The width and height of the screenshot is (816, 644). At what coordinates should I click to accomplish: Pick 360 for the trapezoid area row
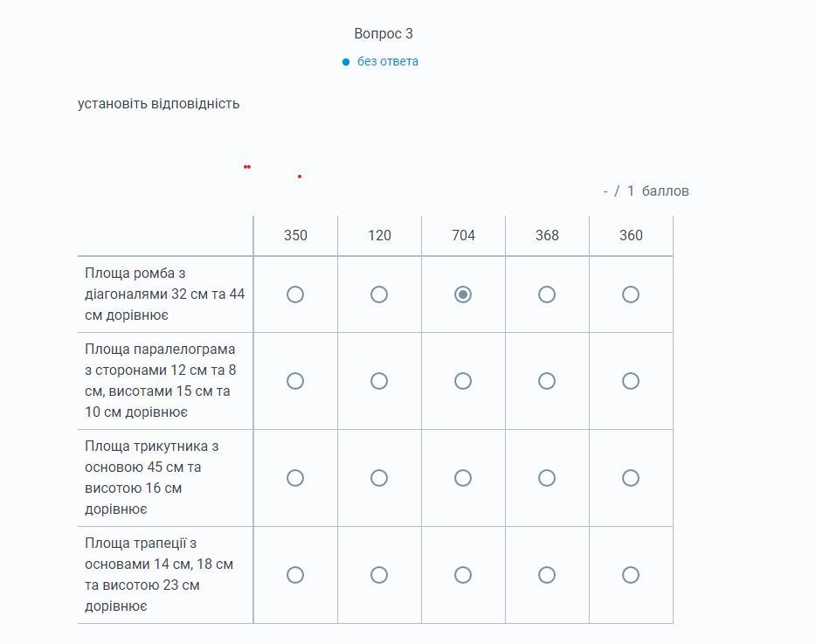[x=631, y=575]
